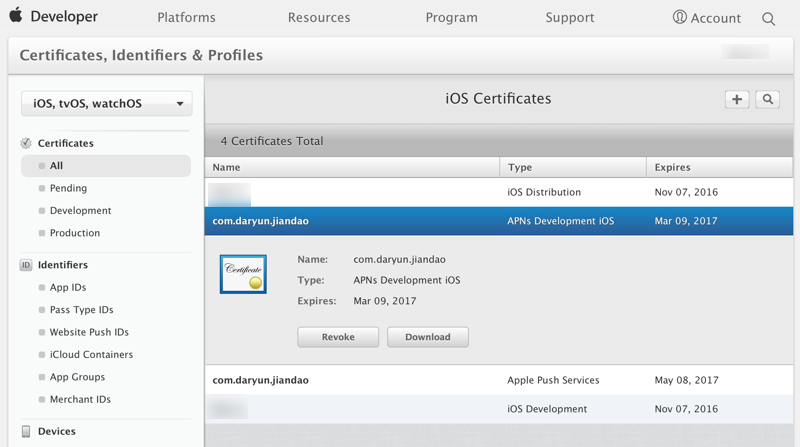Open the Platforms menu

tap(186, 18)
